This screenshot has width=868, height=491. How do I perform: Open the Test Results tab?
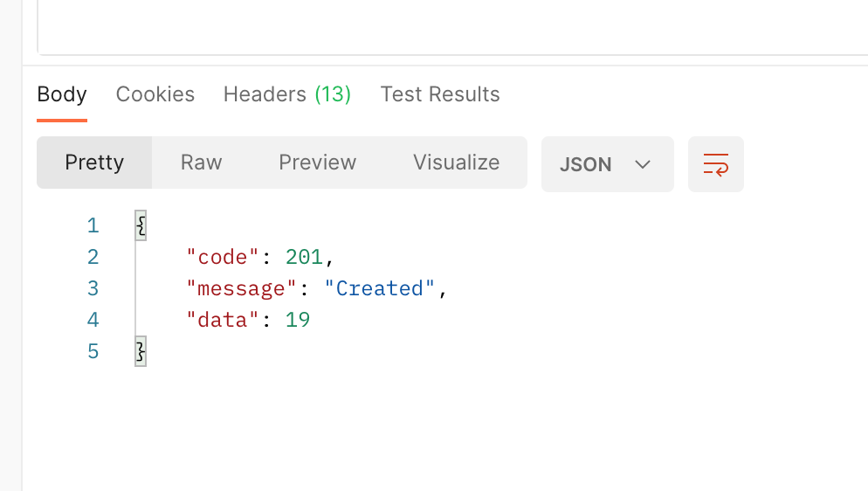(x=440, y=94)
